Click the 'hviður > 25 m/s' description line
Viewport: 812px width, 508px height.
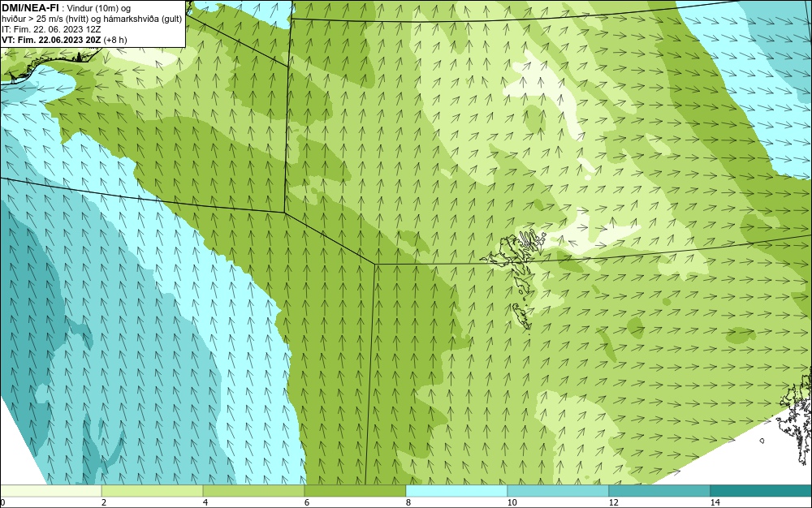click(x=92, y=19)
